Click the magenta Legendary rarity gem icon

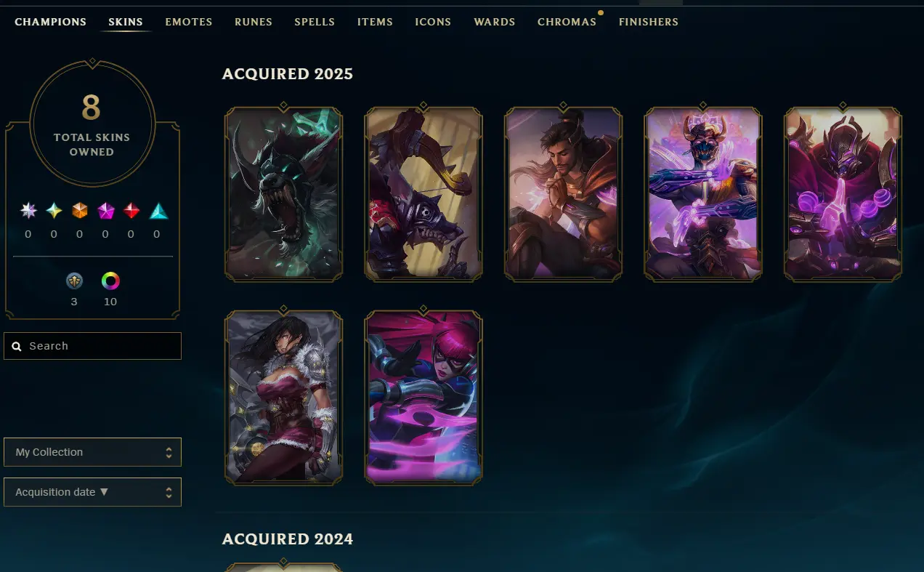click(x=105, y=211)
